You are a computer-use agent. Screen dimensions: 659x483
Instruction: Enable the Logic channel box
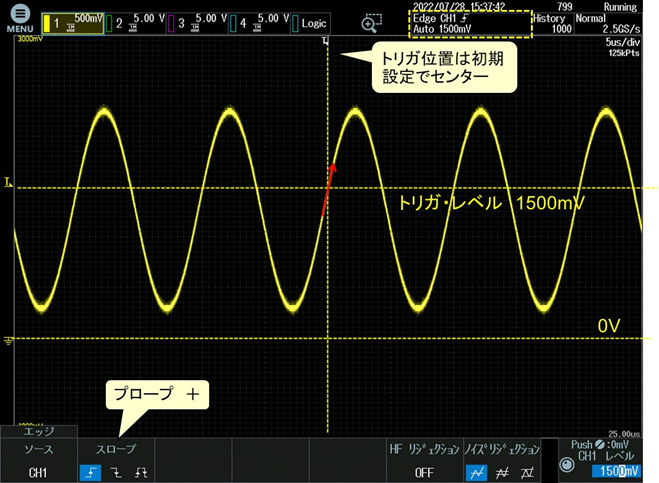click(310, 24)
